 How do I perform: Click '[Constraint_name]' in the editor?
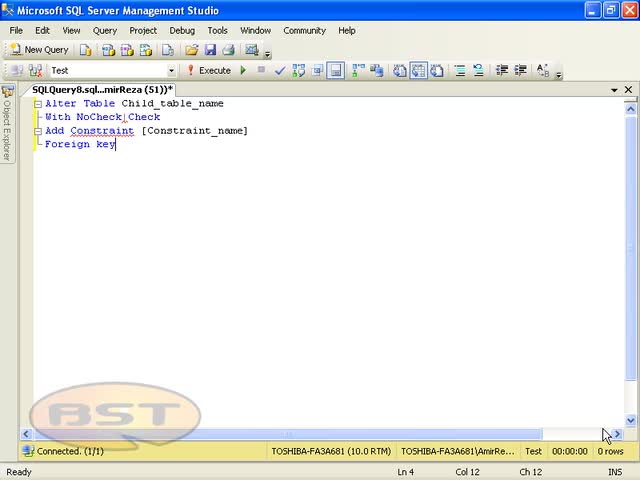(195, 131)
